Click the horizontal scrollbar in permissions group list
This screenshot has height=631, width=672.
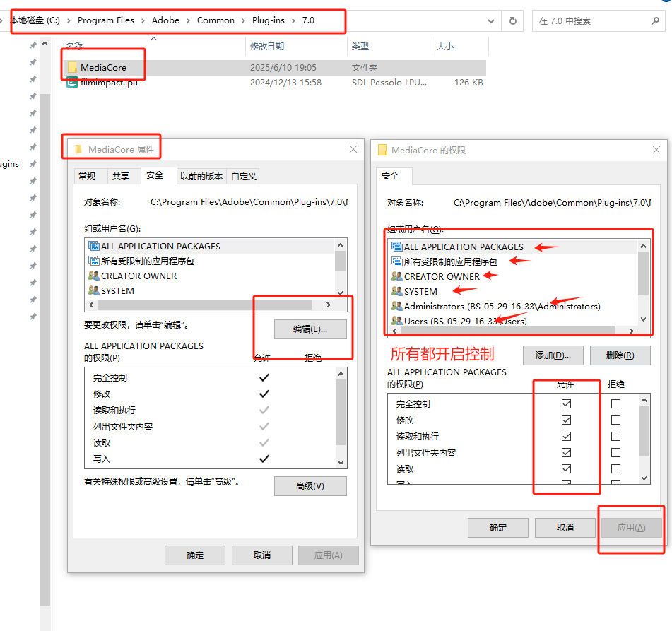click(508, 331)
